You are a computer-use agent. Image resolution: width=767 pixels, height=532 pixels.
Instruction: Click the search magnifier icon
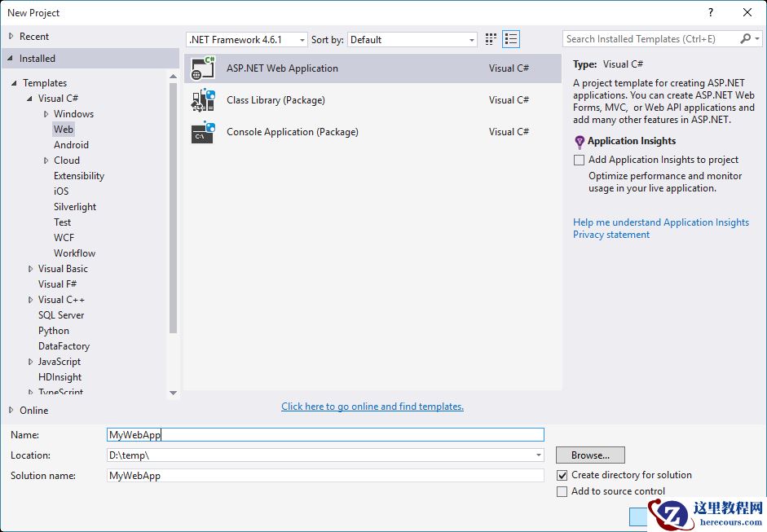click(x=746, y=38)
